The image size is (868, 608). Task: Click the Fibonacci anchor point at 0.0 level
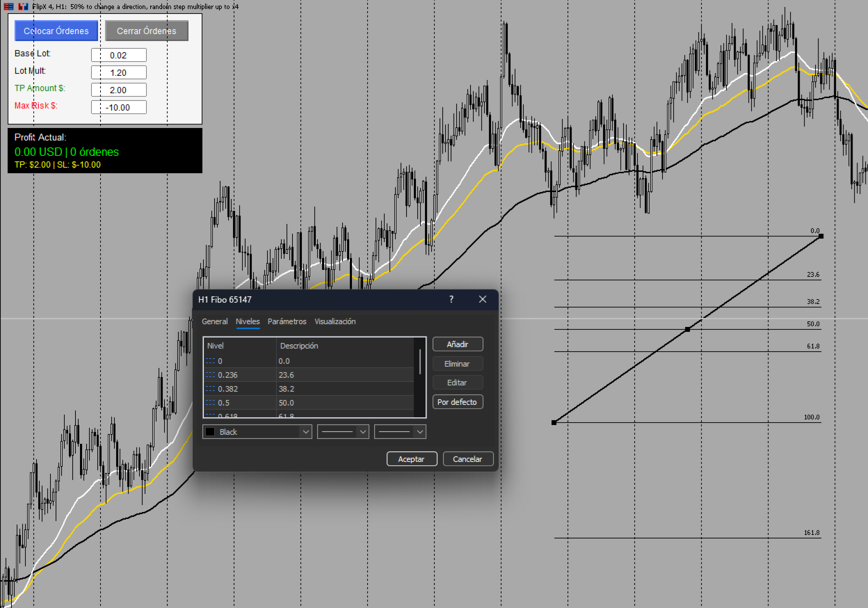(x=821, y=237)
